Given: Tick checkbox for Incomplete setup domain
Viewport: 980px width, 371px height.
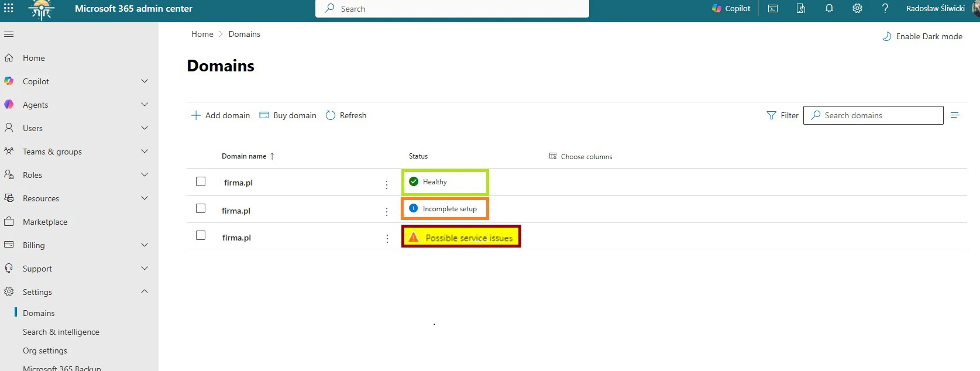Looking at the screenshot, I should [x=201, y=208].
